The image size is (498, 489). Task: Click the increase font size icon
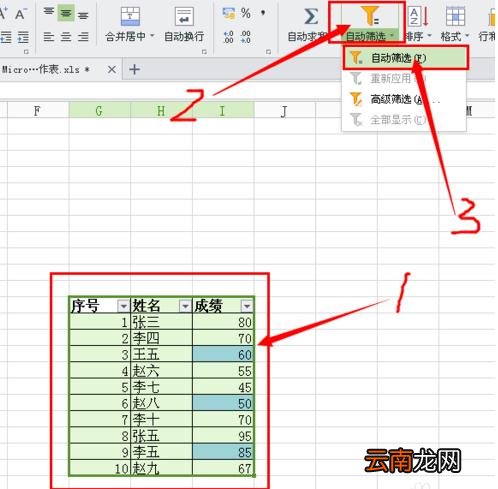coord(3,14)
